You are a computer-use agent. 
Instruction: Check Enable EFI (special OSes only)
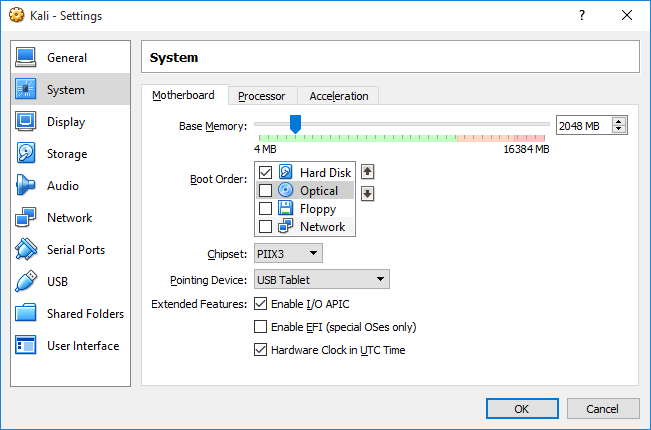click(x=260, y=327)
